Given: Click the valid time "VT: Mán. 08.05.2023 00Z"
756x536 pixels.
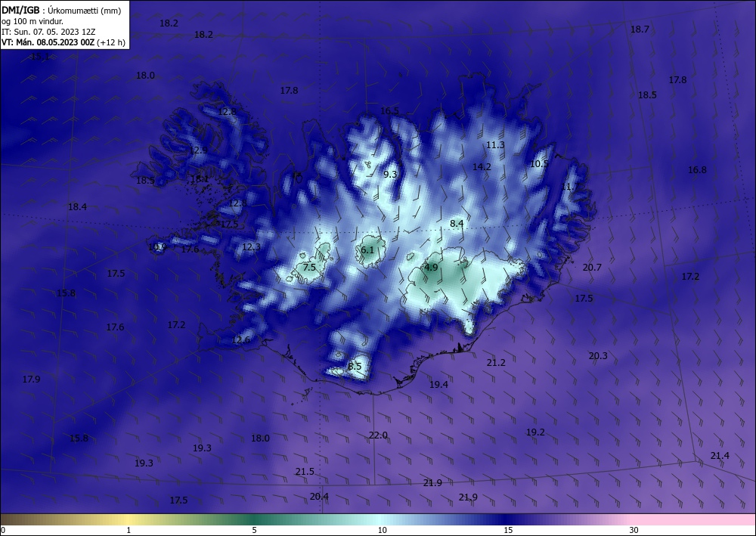Looking at the screenshot, I should pos(48,42).
